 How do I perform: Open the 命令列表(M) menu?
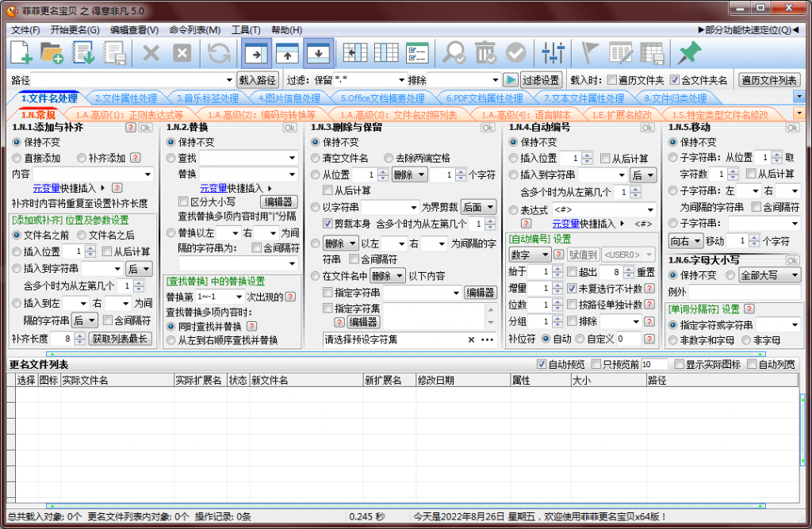(x=194, y=30)
